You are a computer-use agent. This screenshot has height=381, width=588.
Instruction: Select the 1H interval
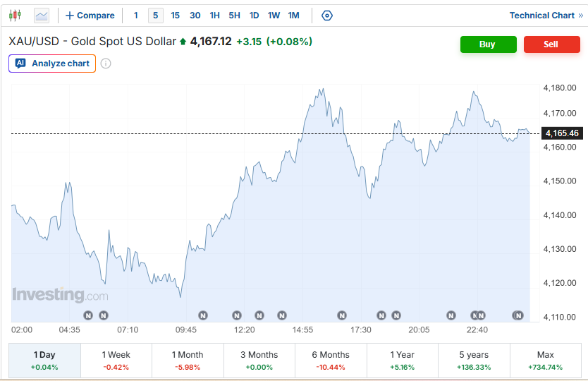click(x=215, y=16)
